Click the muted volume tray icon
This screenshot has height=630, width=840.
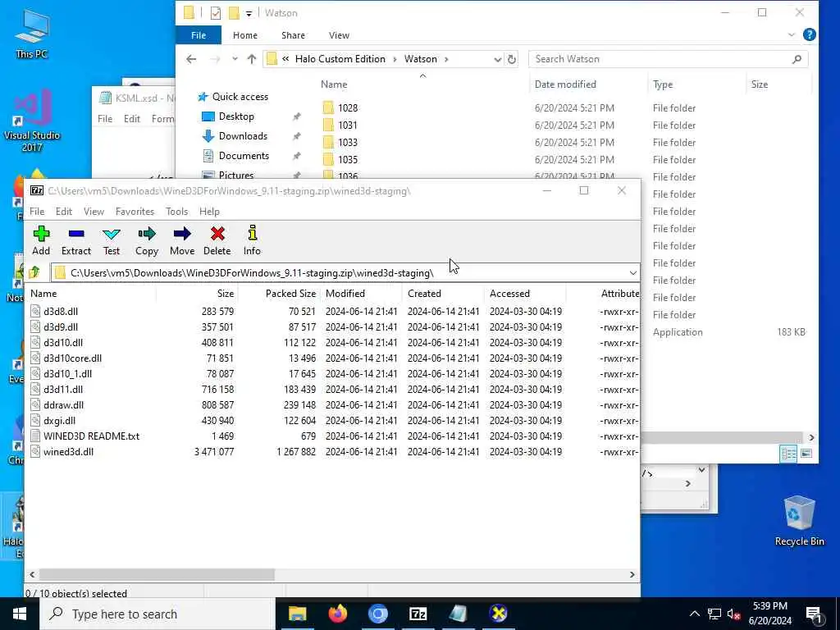(734, 614)
